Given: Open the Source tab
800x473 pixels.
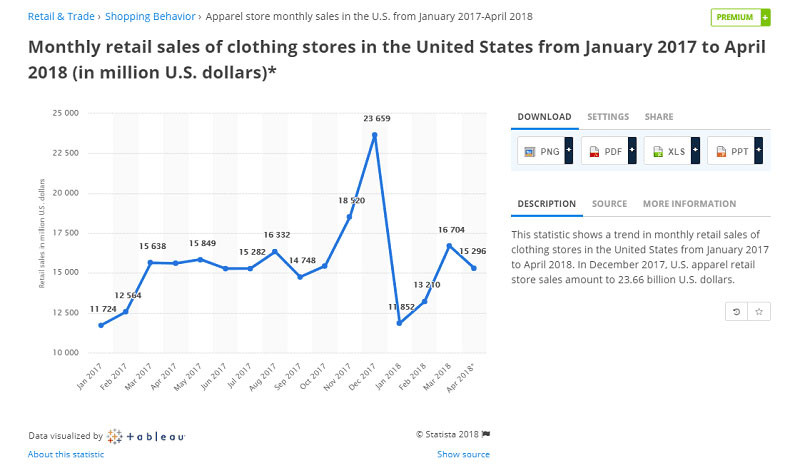Looking at the screenshot, I should click(609, 204).
